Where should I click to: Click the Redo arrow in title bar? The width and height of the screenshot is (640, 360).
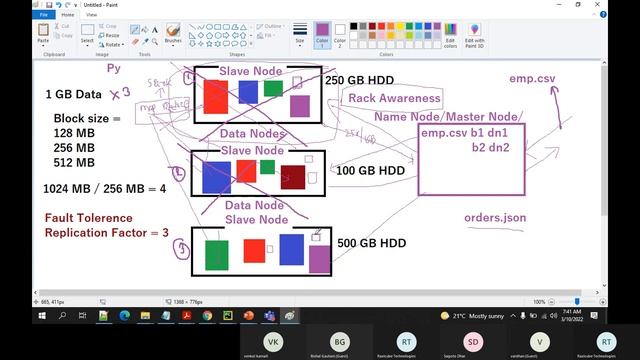[67, 5]
